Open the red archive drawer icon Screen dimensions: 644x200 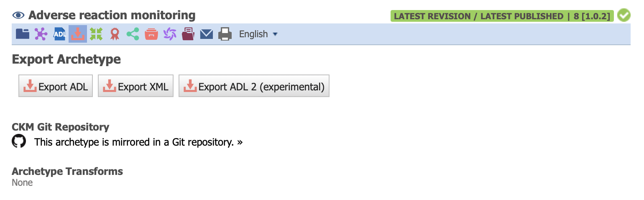click(x=151, y=34)
